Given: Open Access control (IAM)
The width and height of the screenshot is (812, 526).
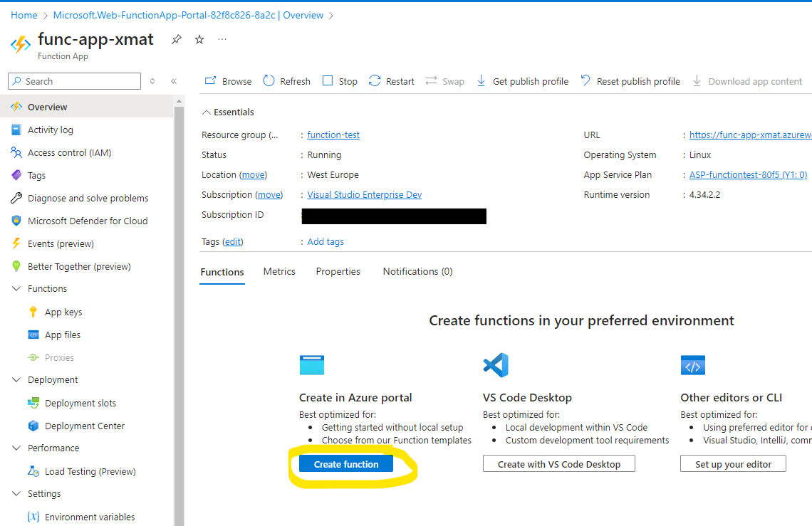Looking at the screenshot, I should (x=87, y=152).
